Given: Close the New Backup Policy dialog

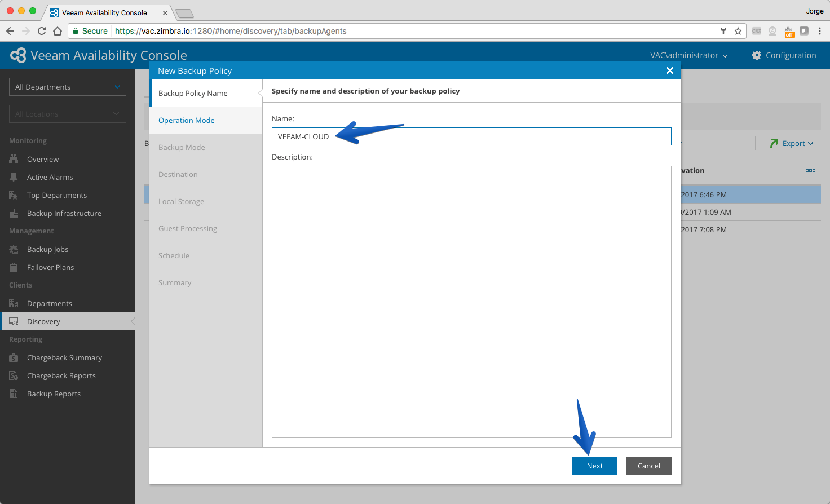Looking at the screenshot, I should tap(670, 70).
